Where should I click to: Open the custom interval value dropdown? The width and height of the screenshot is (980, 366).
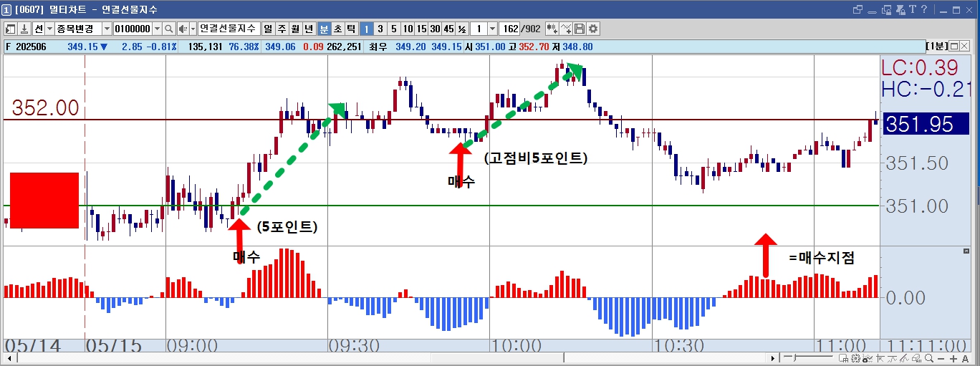(492, 29)
